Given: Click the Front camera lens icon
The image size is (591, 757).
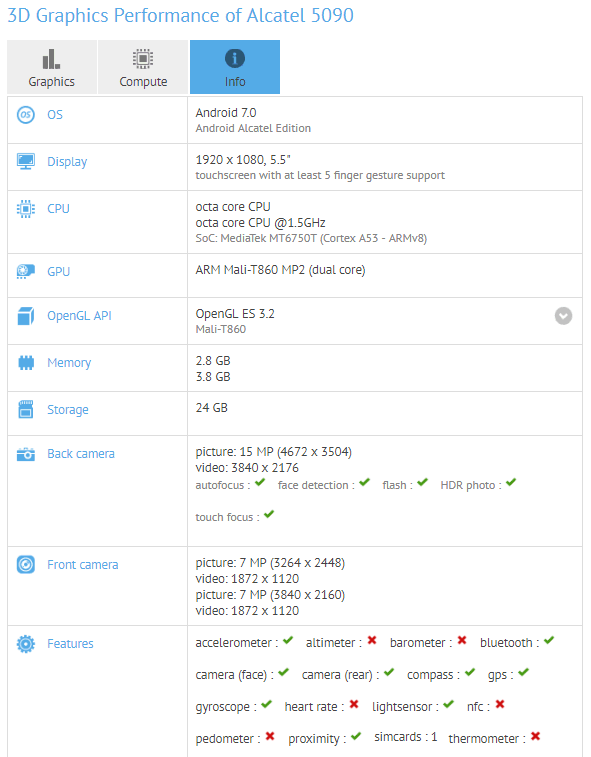Looking at the screenshot, I should [x=26, y=564].
